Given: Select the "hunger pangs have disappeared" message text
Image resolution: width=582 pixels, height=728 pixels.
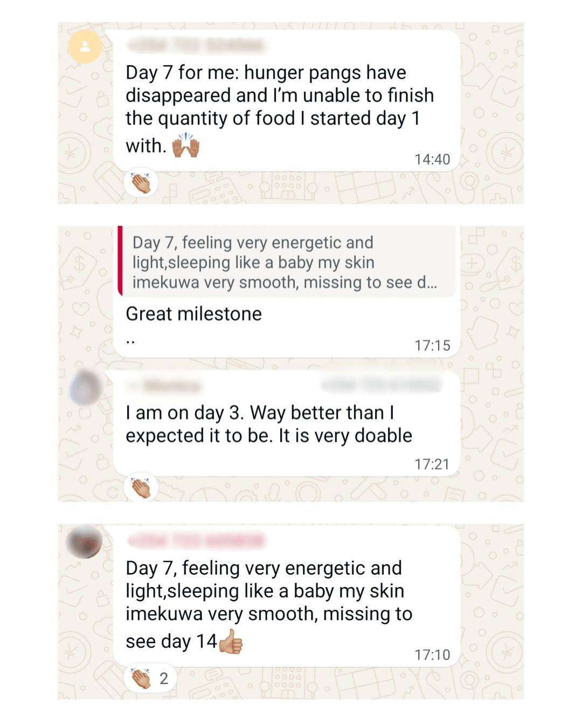Looking at the screenshot, I should (x=279, y=107).
